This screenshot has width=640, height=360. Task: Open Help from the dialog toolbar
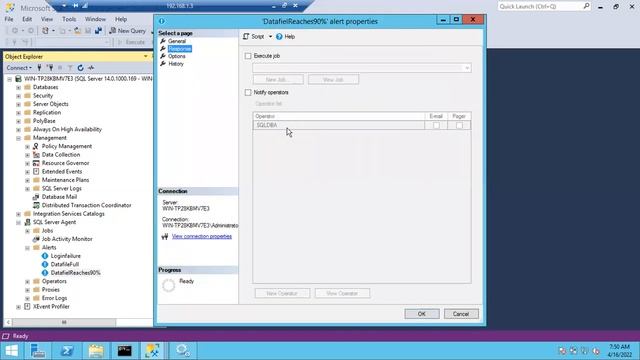[285, 37]
